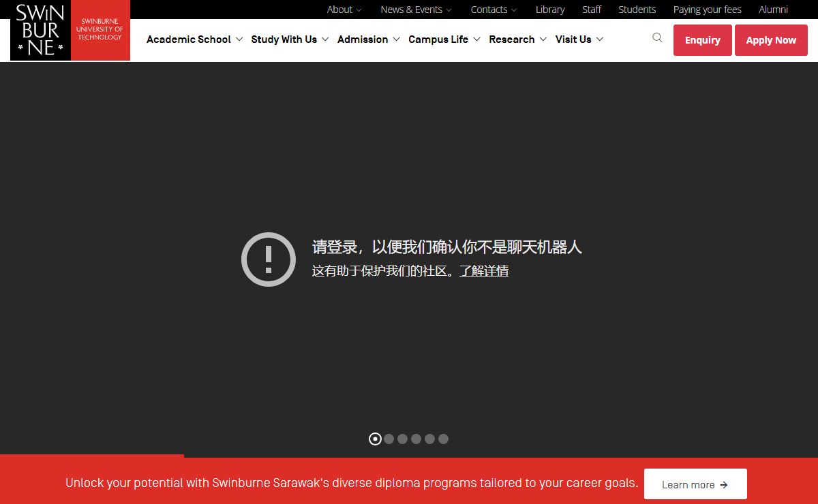Open the Visit Us menu
Viewport: 818px width, 504px height.
point(579,40)
